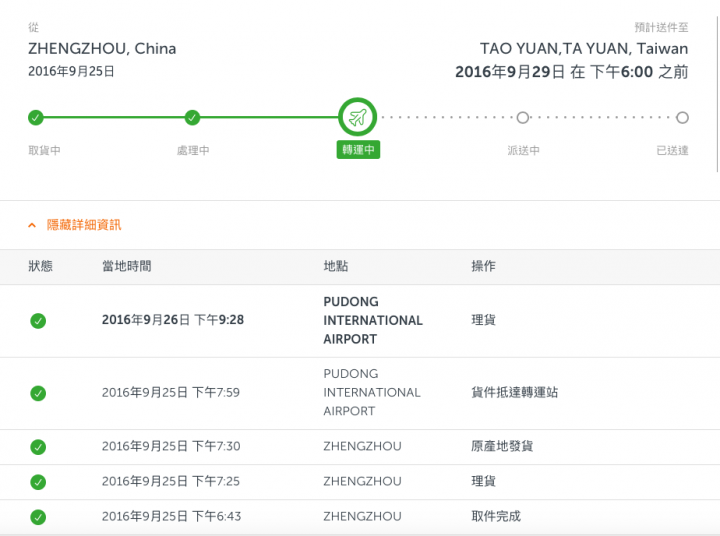Image resolution: width=720 pixels, height=536 pixels.
Task: Click the 取貨中 progress step label
Action: point(45,150)
